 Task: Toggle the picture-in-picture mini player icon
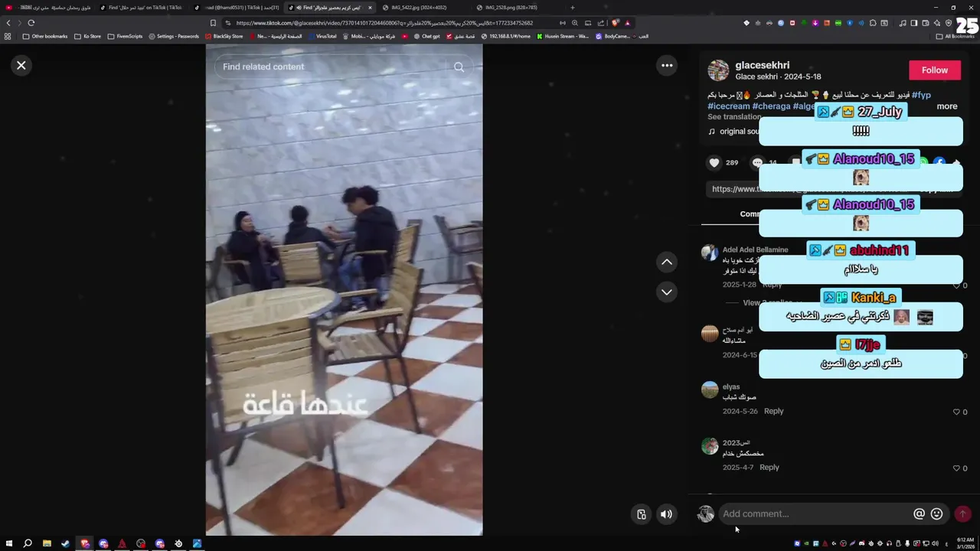pyautogui.click(x=642, y=514)
